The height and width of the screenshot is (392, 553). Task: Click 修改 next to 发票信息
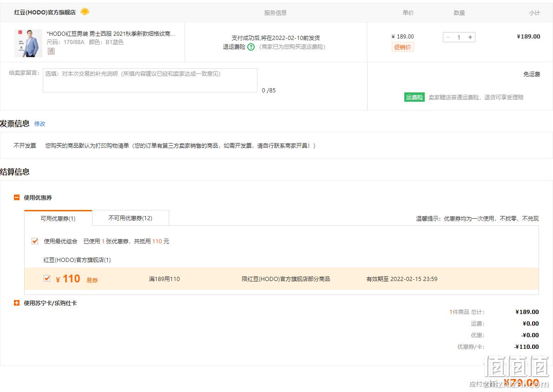click(40, 124)
